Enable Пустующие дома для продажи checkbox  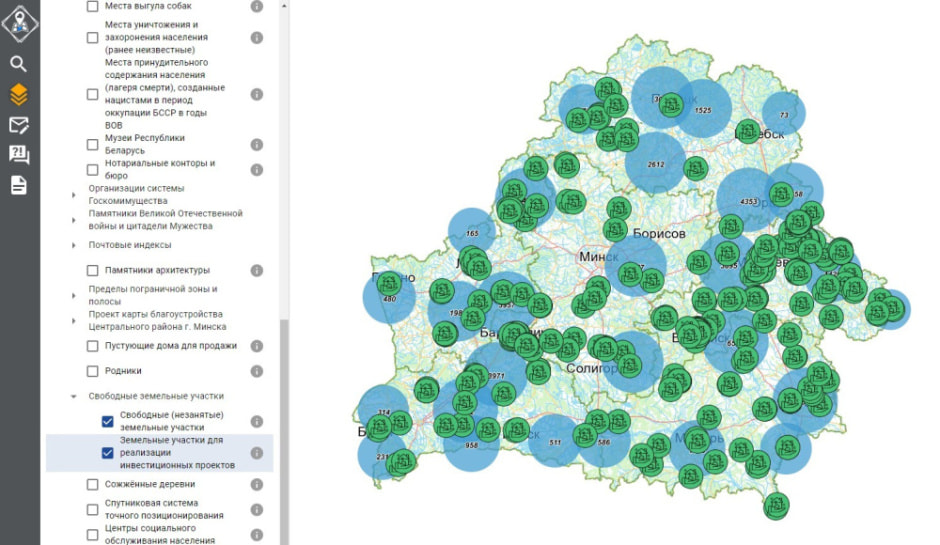(x=93, y=346)
